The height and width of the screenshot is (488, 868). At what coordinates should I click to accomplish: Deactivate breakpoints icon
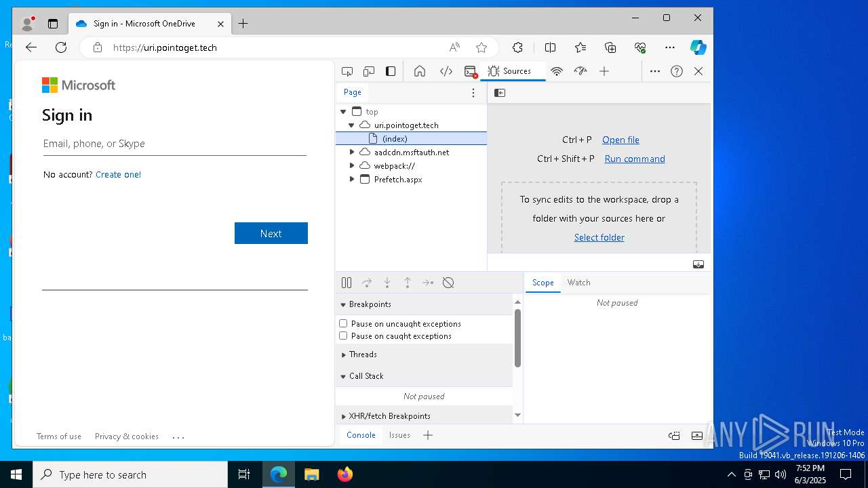[448, 283]
